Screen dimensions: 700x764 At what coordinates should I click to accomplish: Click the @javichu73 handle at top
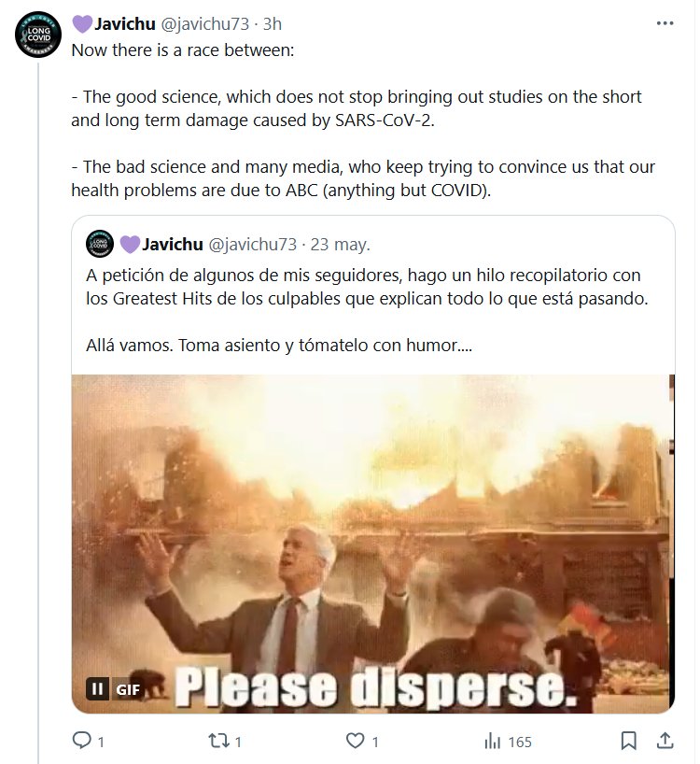tap(205, 24)
